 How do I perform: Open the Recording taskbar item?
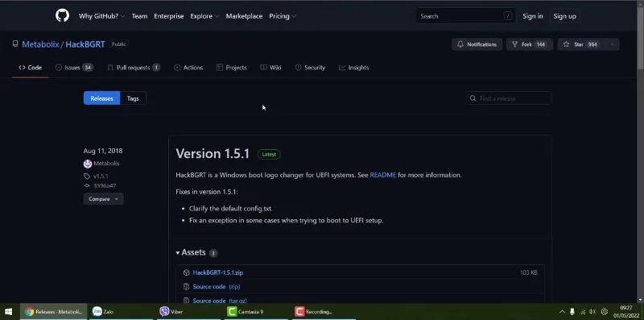click(324, 312)
